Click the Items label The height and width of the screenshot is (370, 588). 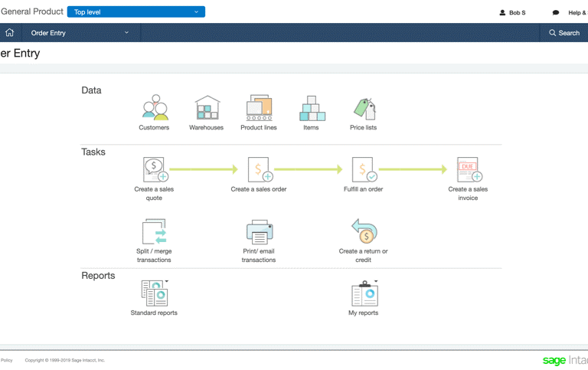click(311, 128)
